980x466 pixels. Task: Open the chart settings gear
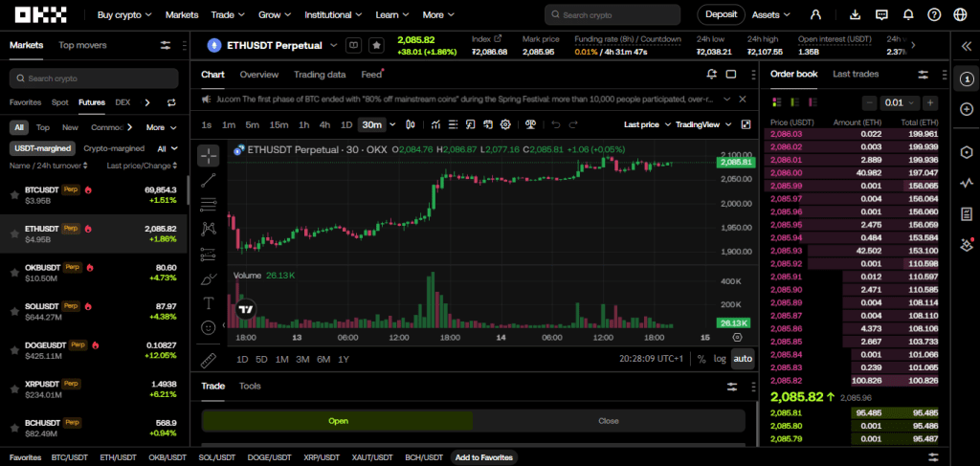[x=505, y=124]
